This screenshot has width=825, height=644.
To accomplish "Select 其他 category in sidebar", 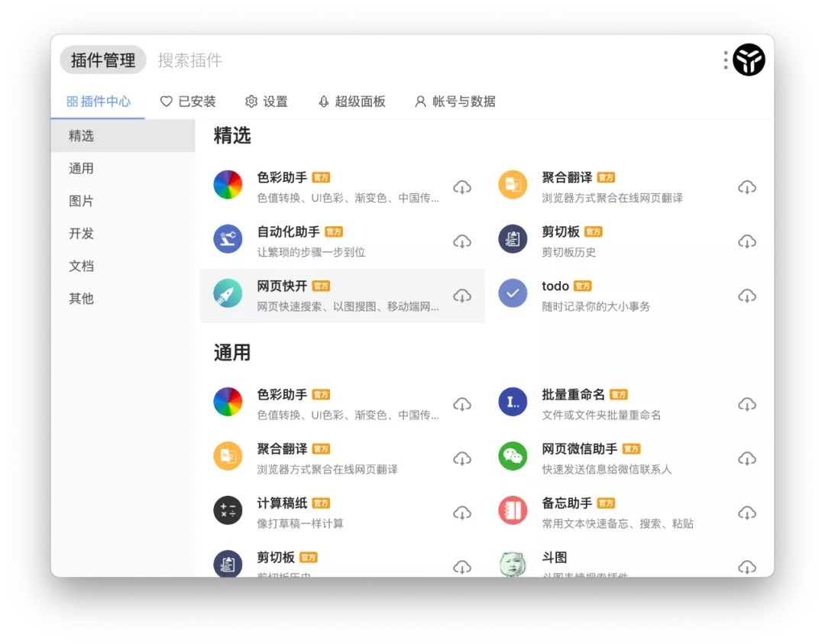I will tap(123, 299).
